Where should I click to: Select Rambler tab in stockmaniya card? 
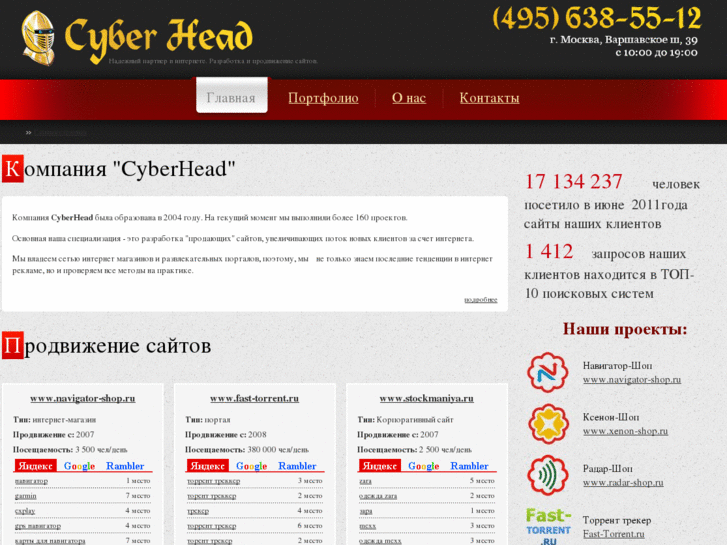[469, 466]
